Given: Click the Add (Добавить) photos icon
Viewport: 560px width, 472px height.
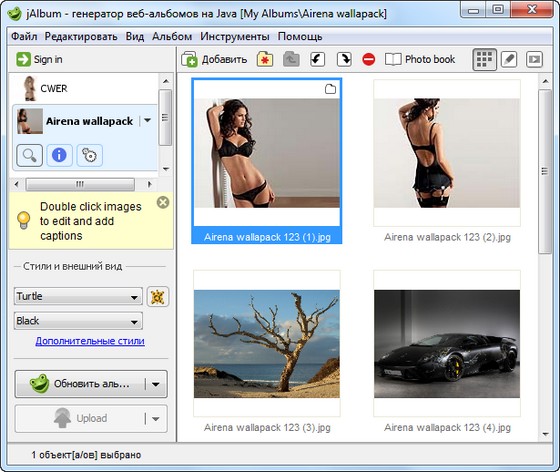Looking at the screenshot, I should [x=189, y=59].
